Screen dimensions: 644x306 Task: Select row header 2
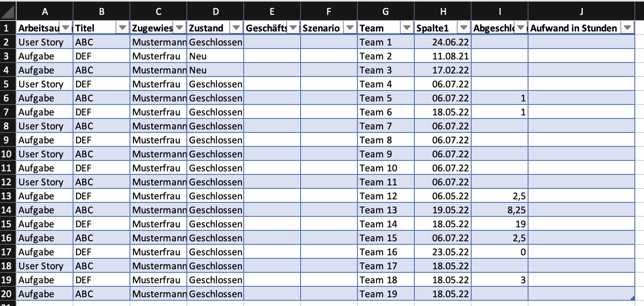tap(8, 42)
